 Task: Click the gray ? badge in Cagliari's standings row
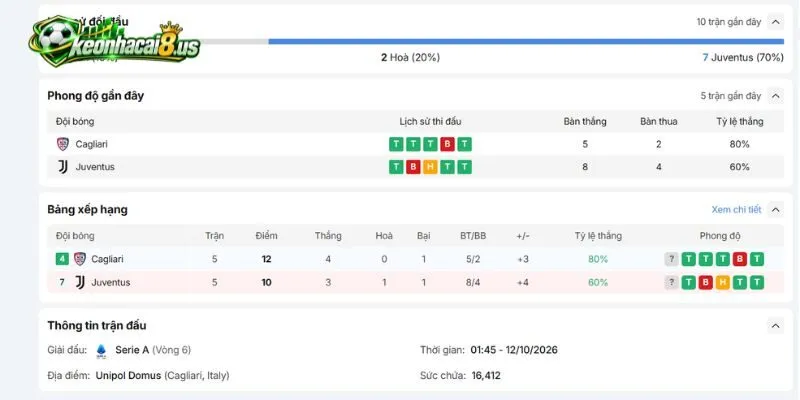tap(671, 259)
